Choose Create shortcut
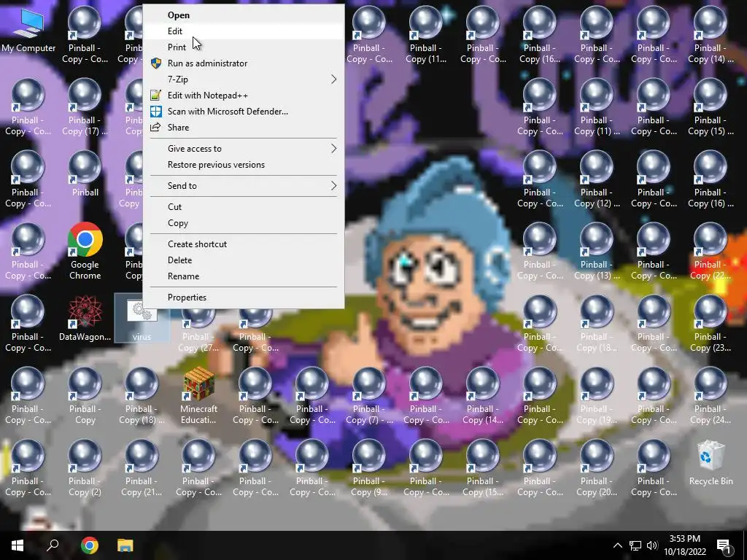747x560 pixels. 244,244
